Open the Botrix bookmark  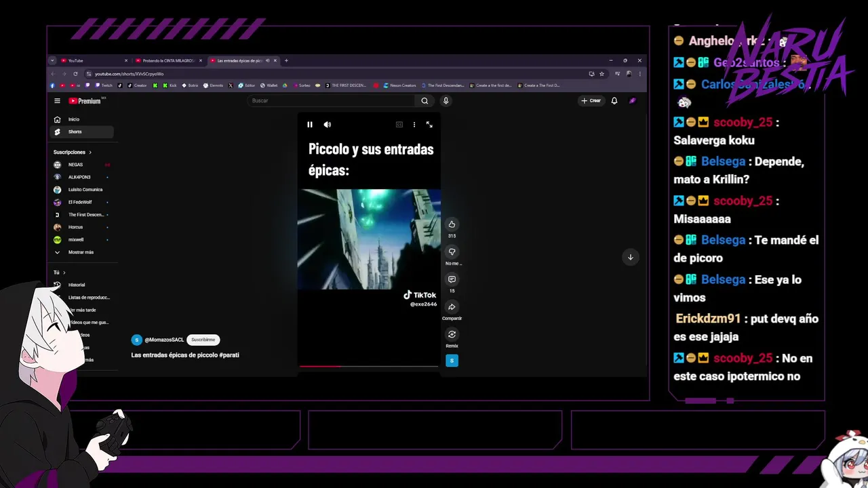[x=190, y=85]
